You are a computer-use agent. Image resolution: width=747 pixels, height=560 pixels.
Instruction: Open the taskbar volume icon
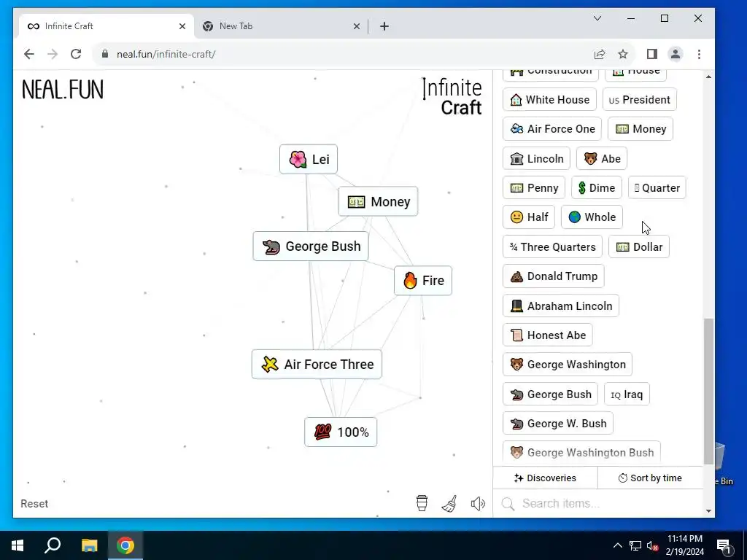[652, 545]
